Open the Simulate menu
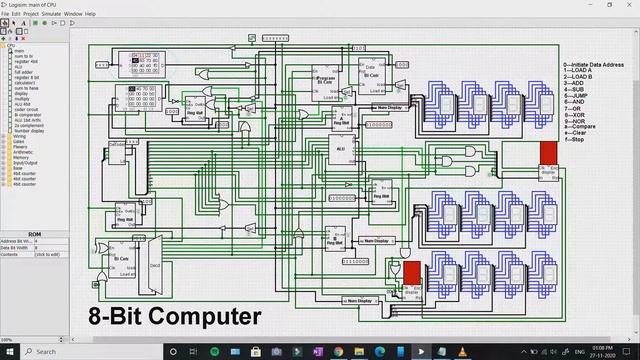Viewport: 640px width, 360px height. [51, 13]
